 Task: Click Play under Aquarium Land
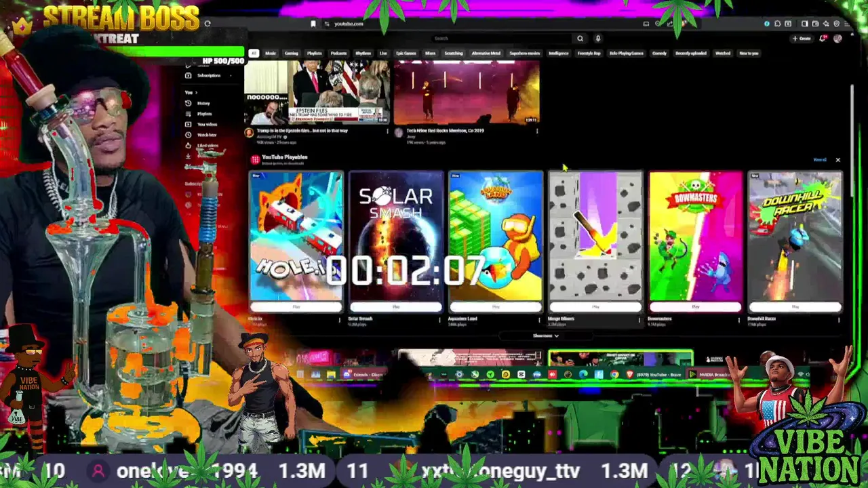coord(496,307)
